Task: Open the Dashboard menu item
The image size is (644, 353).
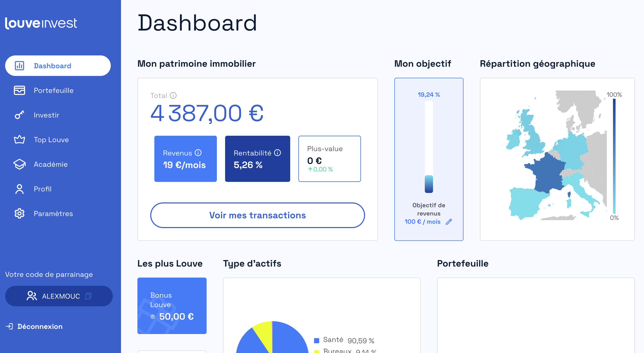Action: click(x=58, y=66)
